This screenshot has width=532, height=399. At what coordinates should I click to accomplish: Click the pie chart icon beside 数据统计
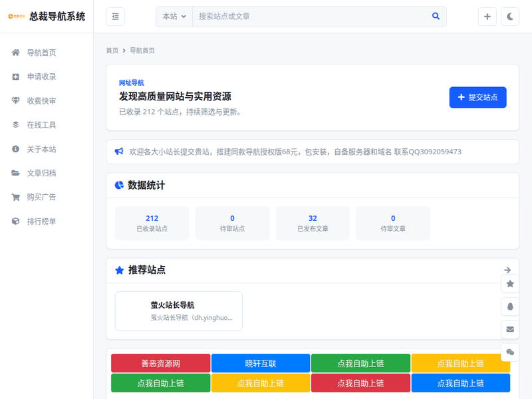click(x=119, y=186)
